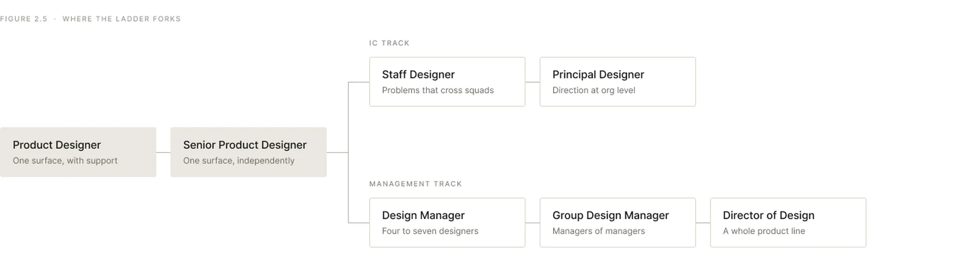Screen dimensions: 980x256
Task: Click 'One surface, with support' subtitle
Action: coord(65,161)
